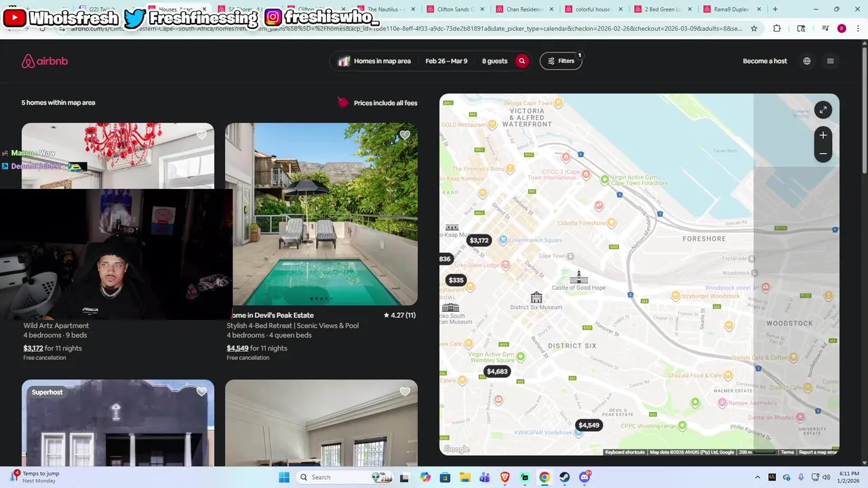The height and width of the screenshot is (488, 868).
Task: Close the Clifton Sands tab
Action: [x=482, y=9]
